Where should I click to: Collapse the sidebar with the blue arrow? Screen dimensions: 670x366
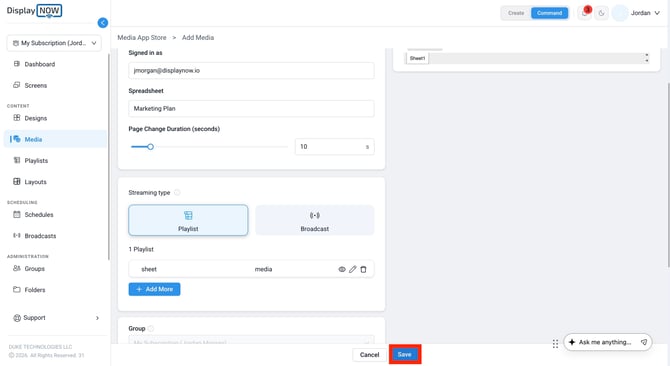pos(103,23)
